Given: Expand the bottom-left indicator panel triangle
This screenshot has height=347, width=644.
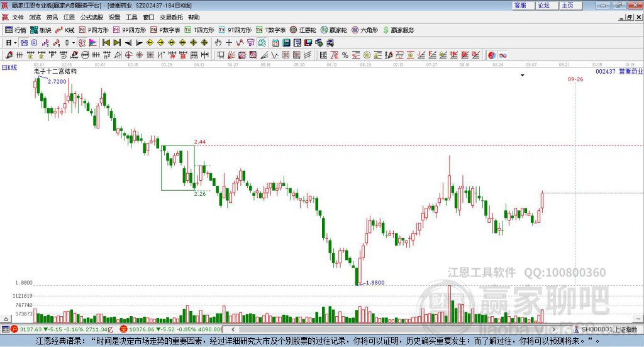Looking at the screenshot, I should pos(6,319).
